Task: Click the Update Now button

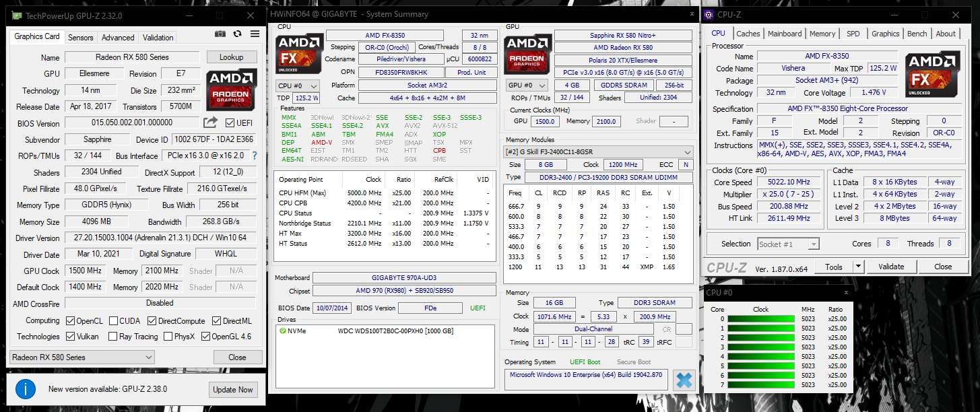Action: coord(233,389)
